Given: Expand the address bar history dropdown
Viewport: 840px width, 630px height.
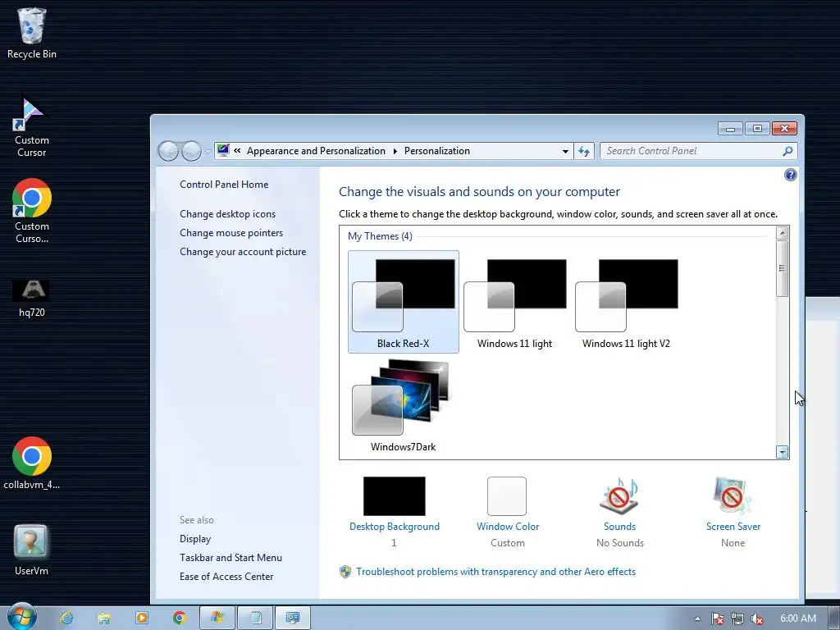Looking at the screenshot, I should pyautogui.click(x=565, y=152).
